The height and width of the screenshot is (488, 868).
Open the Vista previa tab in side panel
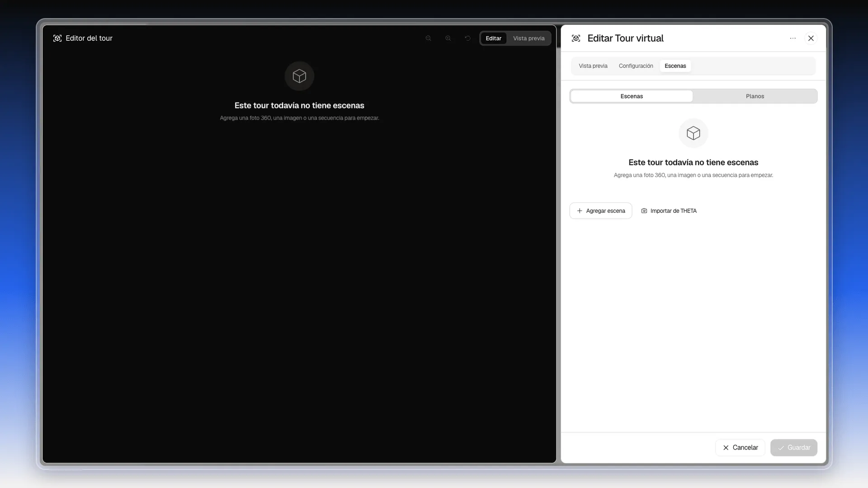(593, 66)
